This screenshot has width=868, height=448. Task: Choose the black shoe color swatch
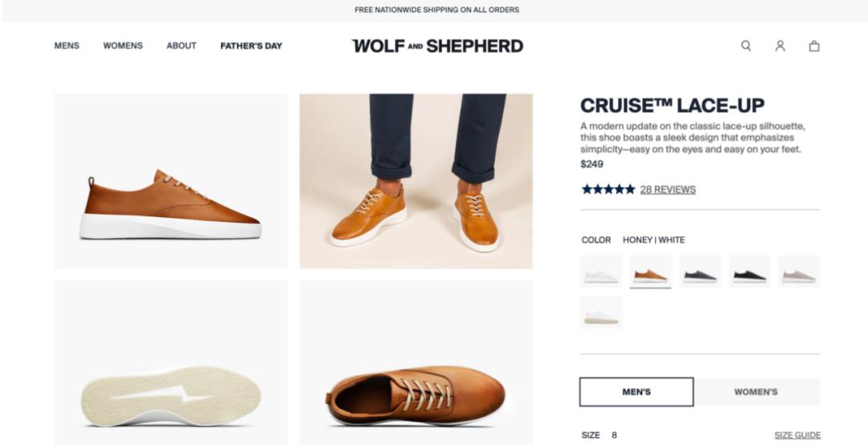coord(750,272)
